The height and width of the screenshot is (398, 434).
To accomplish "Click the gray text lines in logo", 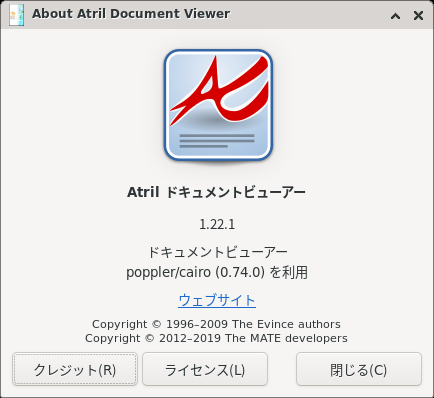I will [x=217, y=141].
